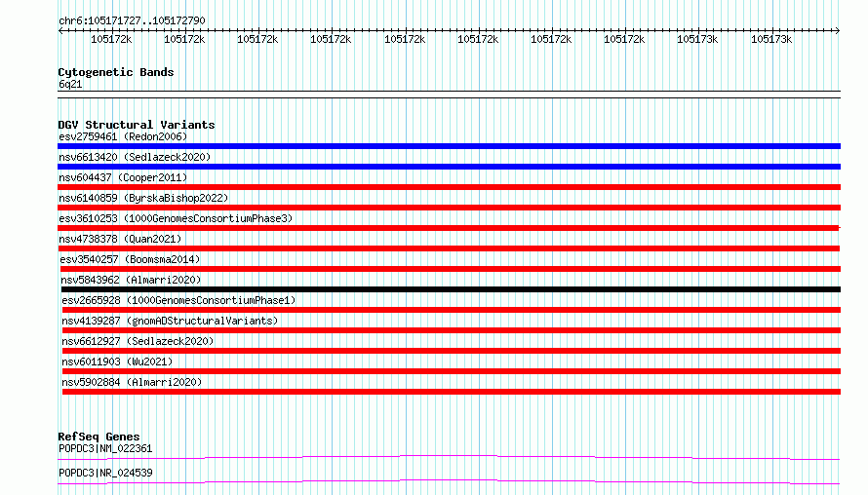This screenshot has width=868, height=495.
Task: Open nsv4139287 (gnomADStructuralVariants) label
Action: pos(170,321)
